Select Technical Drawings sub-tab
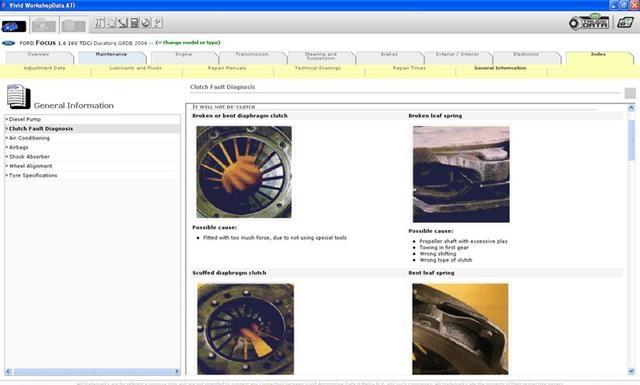 coord(318,68)
